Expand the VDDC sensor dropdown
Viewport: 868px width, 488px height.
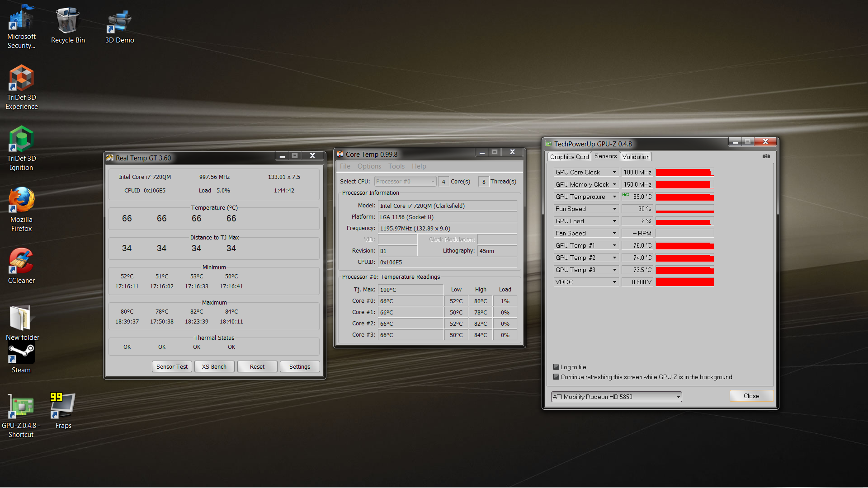614,282
